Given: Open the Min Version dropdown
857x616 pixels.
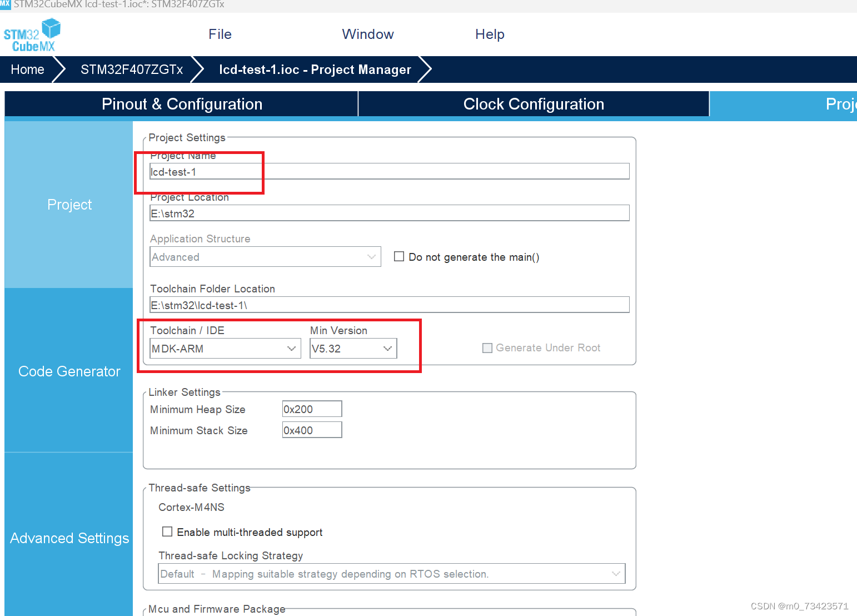Looking at the screenshot, I should [x=353, y=349].
